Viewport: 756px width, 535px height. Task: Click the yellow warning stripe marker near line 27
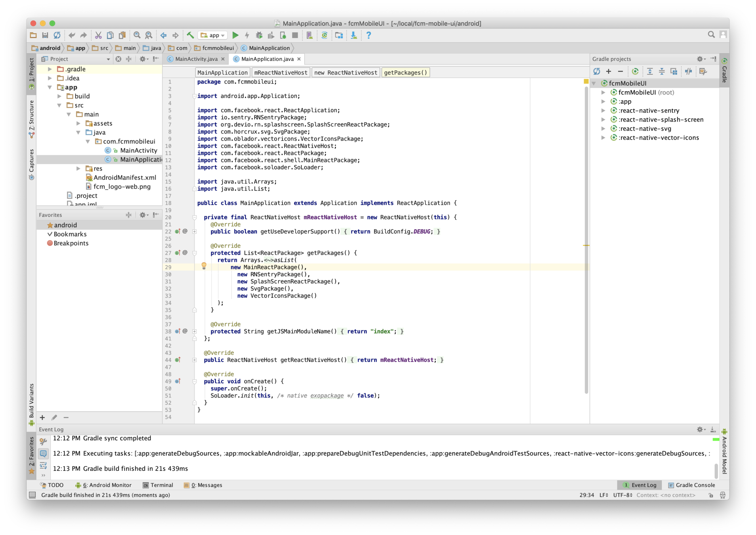tap(586, 245)
